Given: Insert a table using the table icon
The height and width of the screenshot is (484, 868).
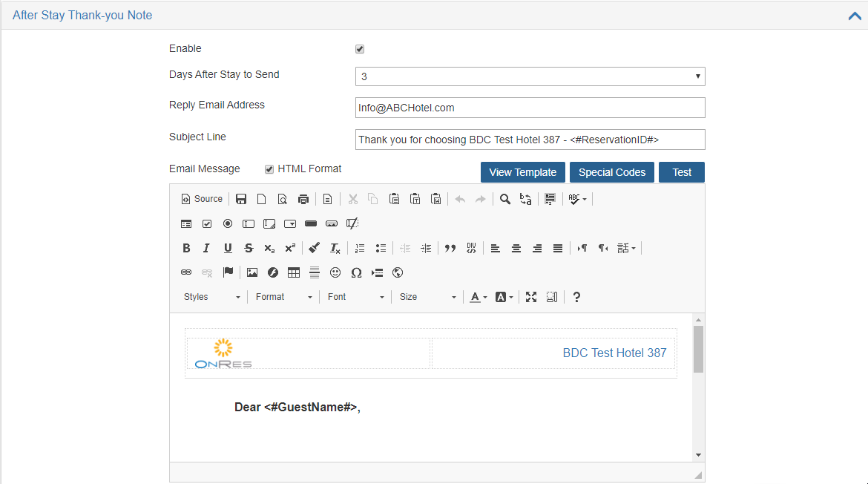Looking at the screenshot, I should pos(293,272).
